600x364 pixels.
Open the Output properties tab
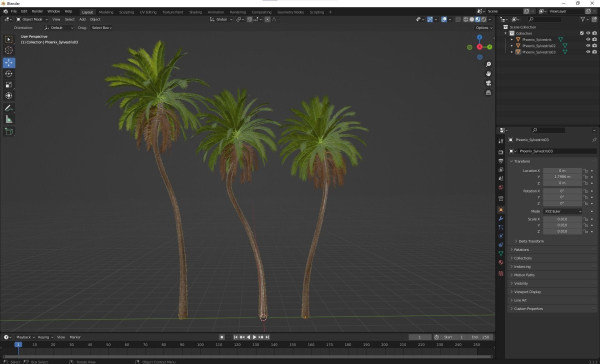click(501, 161)
